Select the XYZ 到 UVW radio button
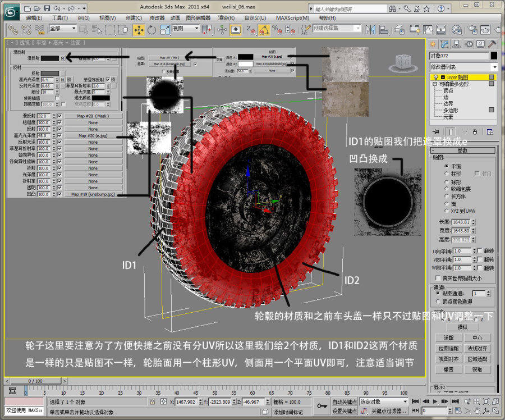 click(x=447, y=211)
